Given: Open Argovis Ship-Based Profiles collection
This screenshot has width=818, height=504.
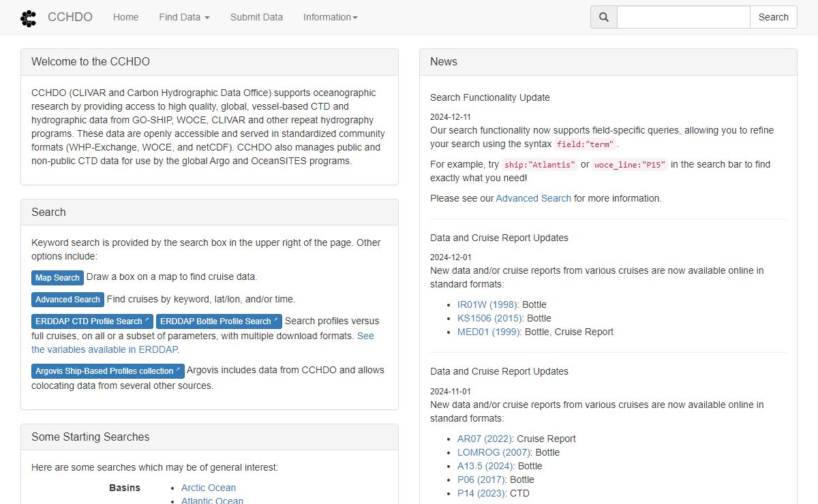Looking at the screenshot, I should [108, 371].
